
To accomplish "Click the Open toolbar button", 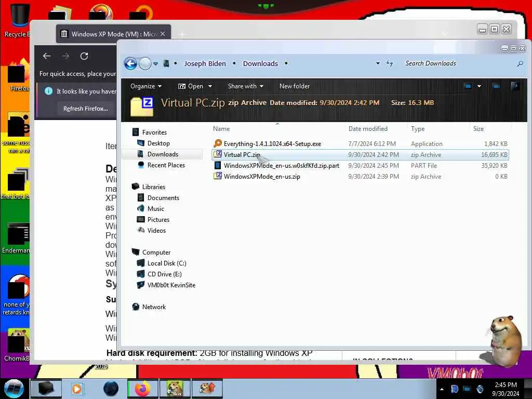I will pos(190,86).
